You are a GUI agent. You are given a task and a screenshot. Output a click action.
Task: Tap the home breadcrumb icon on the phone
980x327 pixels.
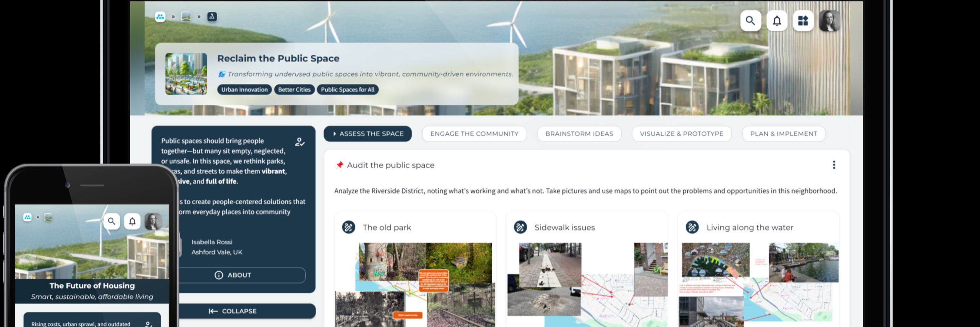[27, 217]
